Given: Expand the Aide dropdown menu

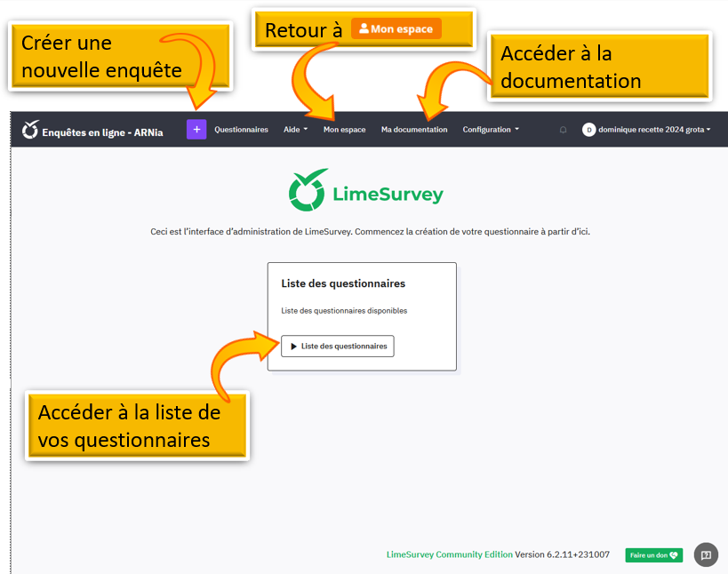Looking at the screenshot, I should (x=295, y=130).
